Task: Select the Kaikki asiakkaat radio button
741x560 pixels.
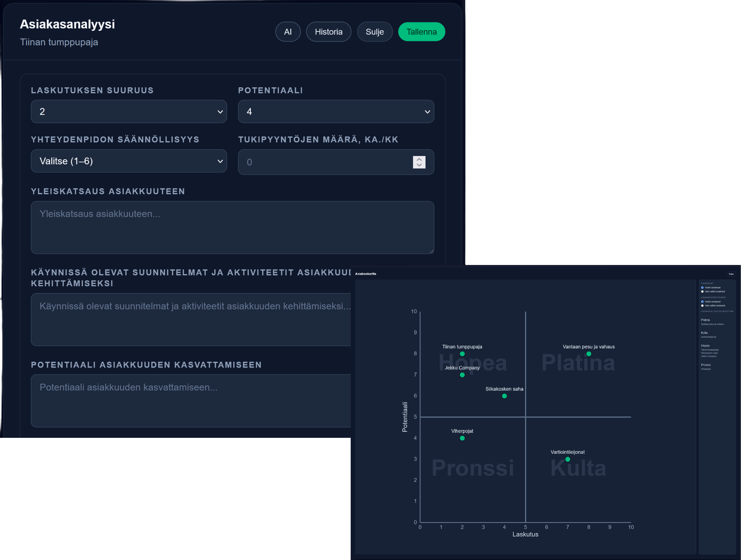Action: pyautogui.click(x=702, y=288)
